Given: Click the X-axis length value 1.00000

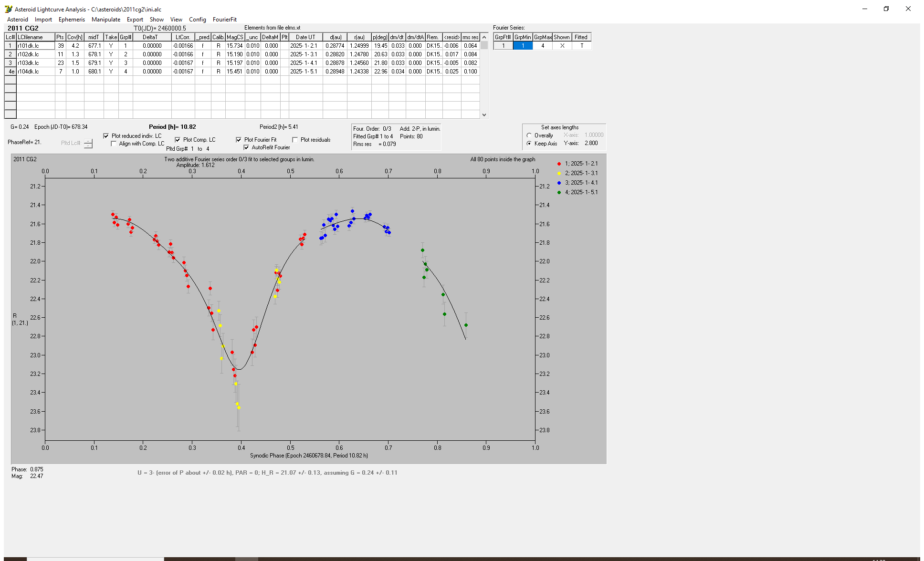Looking at the screenshot, I should click(x=594, y=135).
